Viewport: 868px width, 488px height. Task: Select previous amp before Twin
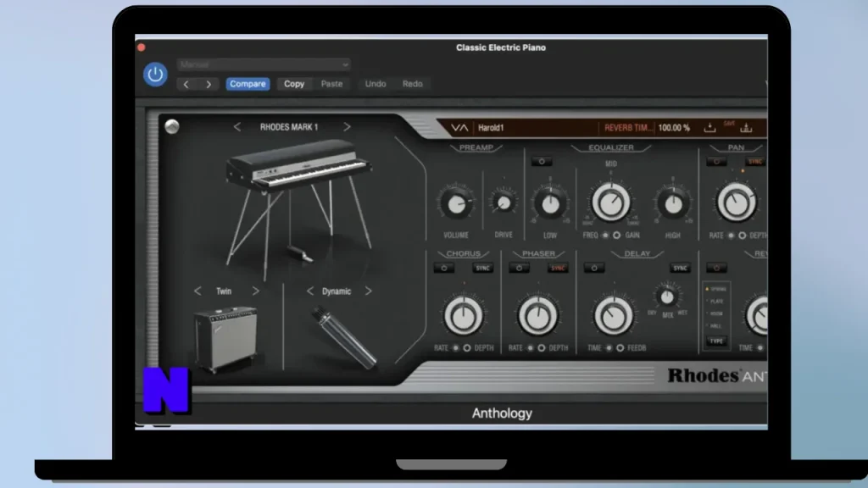click(x=198, y=291)
